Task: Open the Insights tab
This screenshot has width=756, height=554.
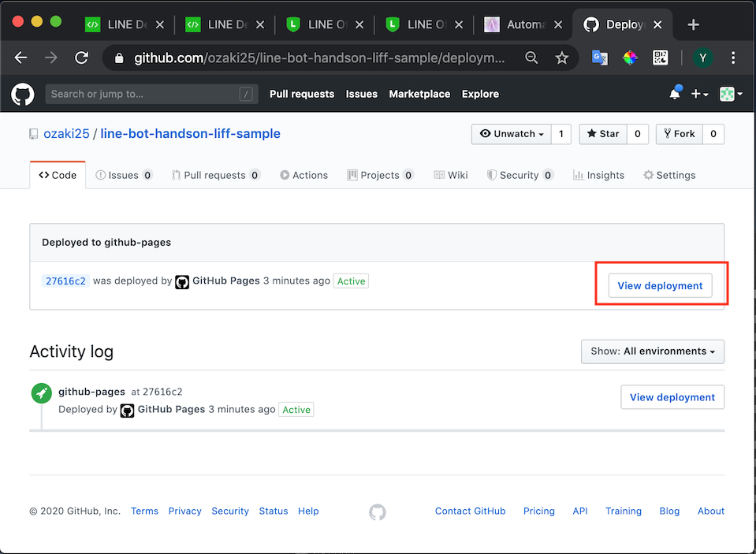Action: pyautogui.click(x=598, y=175)
